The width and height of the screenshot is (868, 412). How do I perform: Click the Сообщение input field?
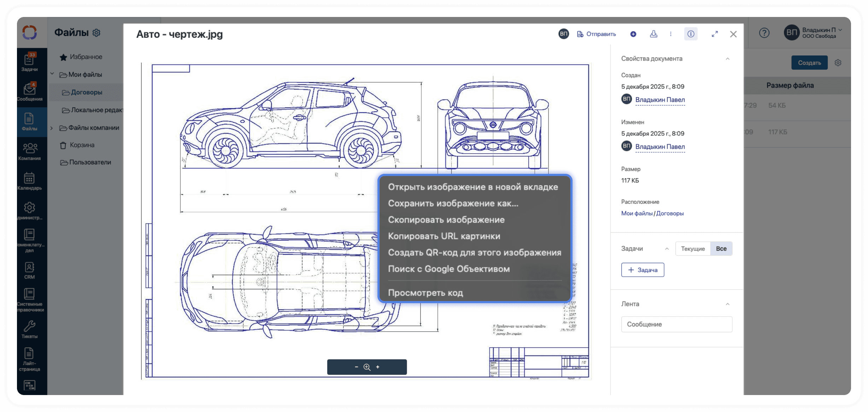pos(676,324)
